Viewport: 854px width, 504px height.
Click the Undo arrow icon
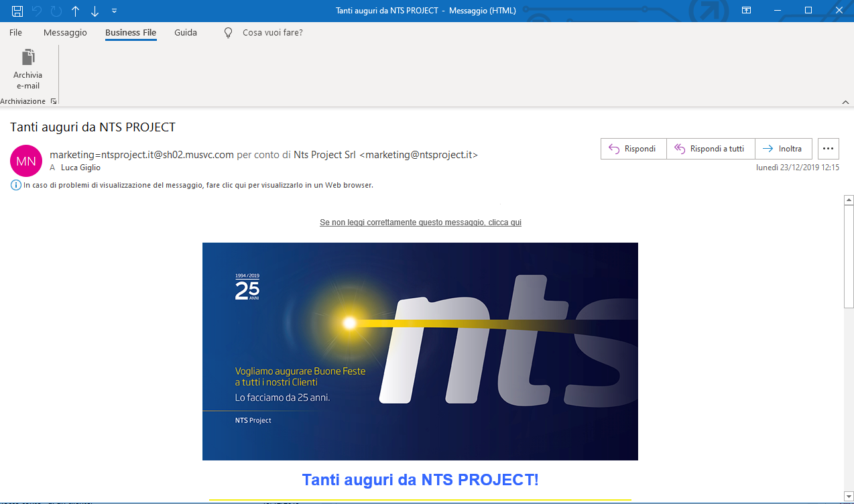(38, 11)
